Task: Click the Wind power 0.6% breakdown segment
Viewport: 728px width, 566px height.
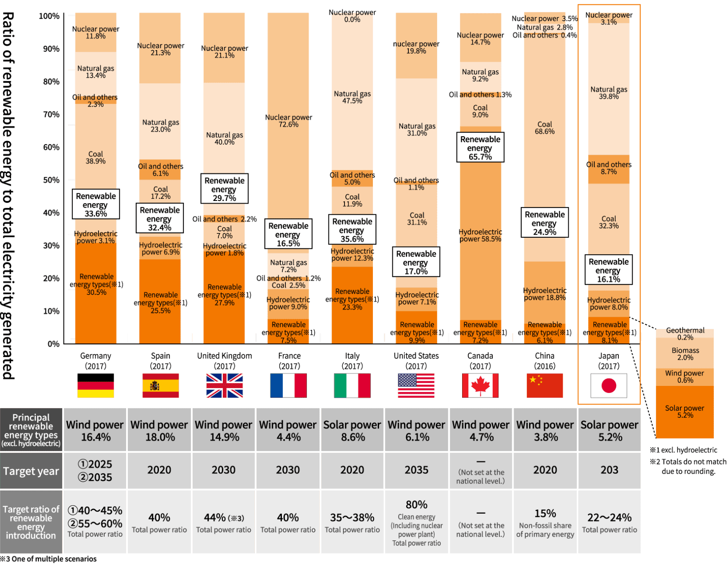Action: point(685,377)
